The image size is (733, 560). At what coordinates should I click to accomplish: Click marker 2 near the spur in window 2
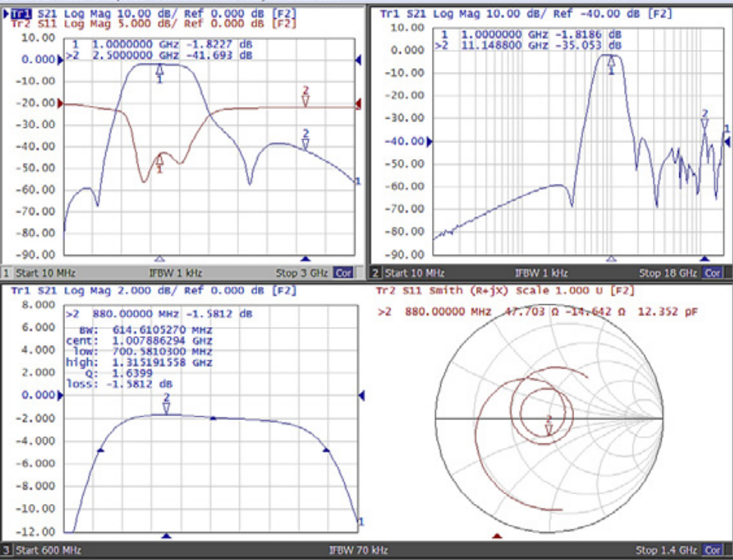pyautogui.click(x=704, y=120)
